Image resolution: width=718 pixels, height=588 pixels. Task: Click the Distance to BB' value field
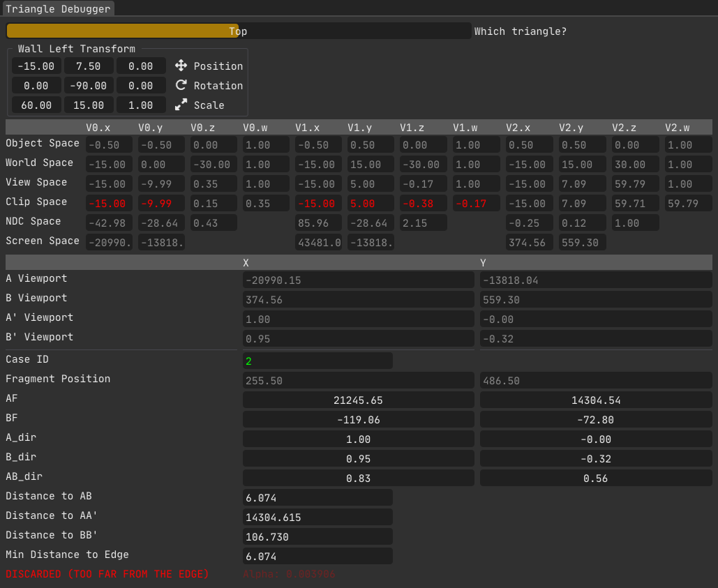coord(317,537)
